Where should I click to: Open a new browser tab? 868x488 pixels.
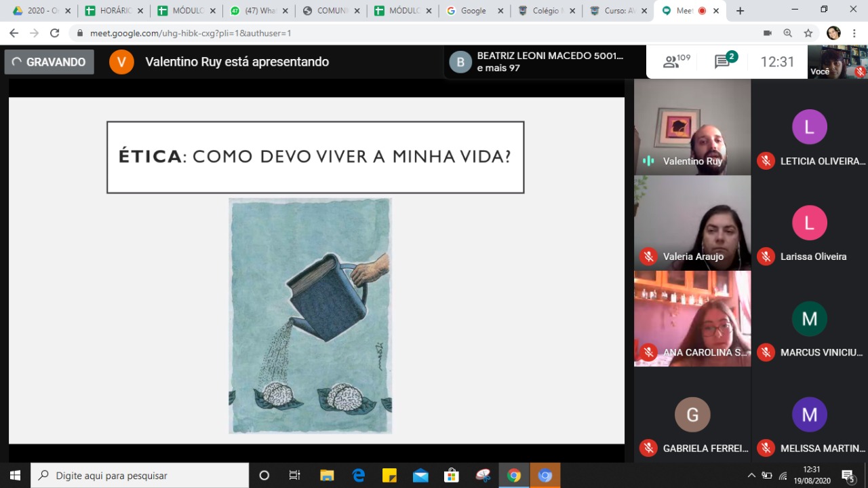click(x=740, y=11)
